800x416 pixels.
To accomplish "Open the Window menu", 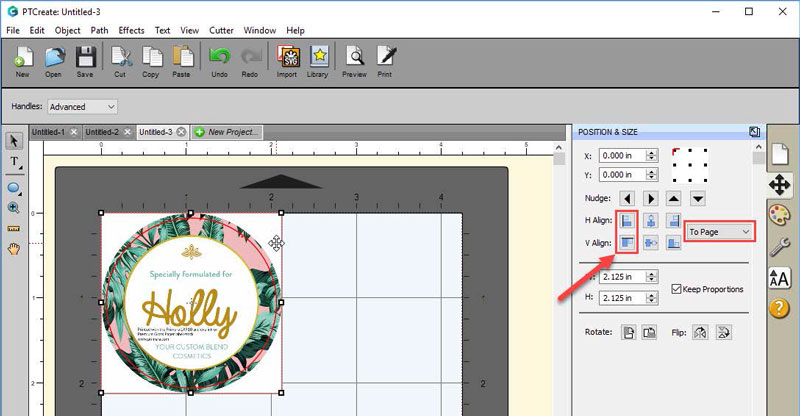I will [260, 30].
